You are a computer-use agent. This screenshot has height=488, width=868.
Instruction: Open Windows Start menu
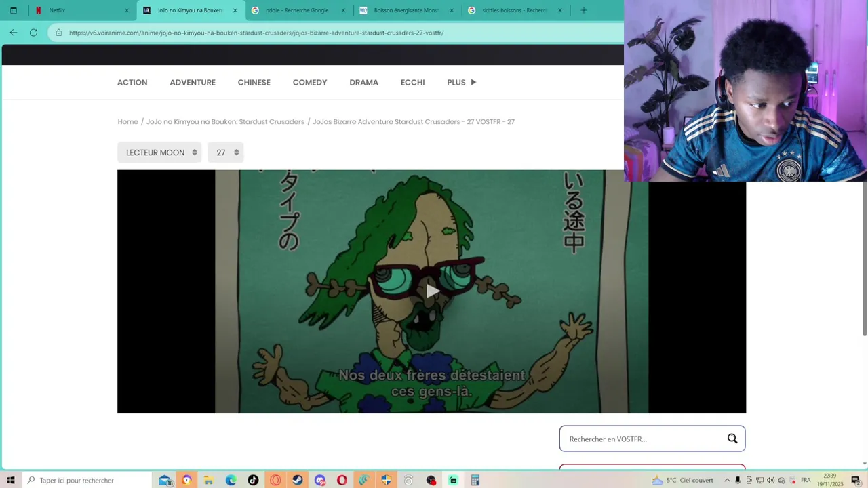pyautogui.click(x=11, y=480)
